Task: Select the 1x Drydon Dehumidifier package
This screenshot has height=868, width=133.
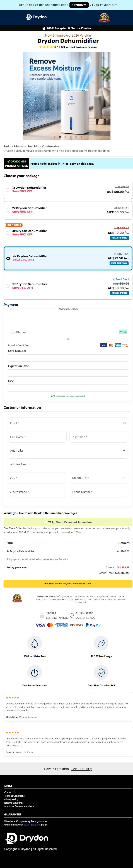Action: coord(68,190)
